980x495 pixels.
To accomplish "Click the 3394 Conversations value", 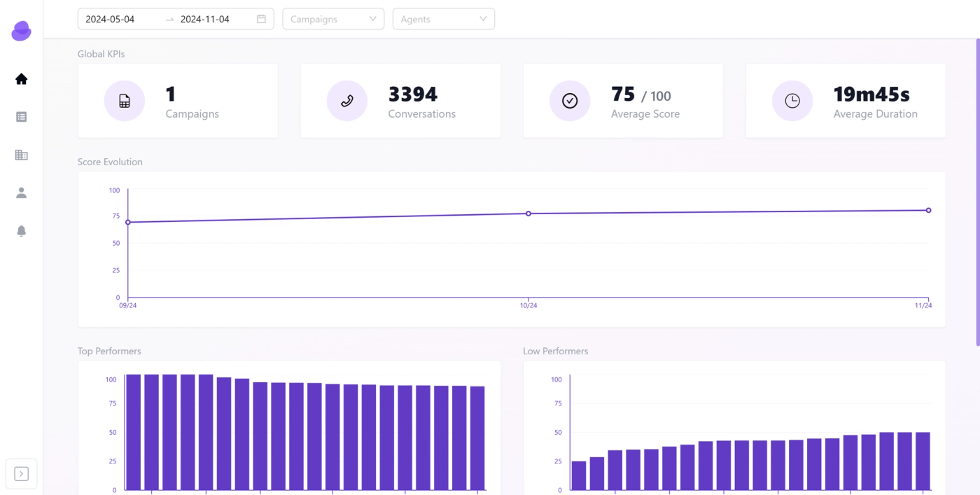I will pos(413,94).
